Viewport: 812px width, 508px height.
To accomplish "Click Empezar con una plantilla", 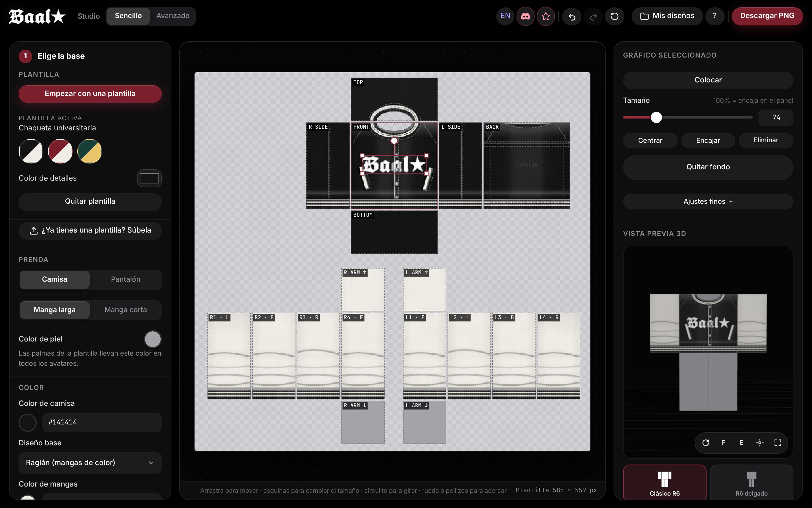I will point(90,94).
